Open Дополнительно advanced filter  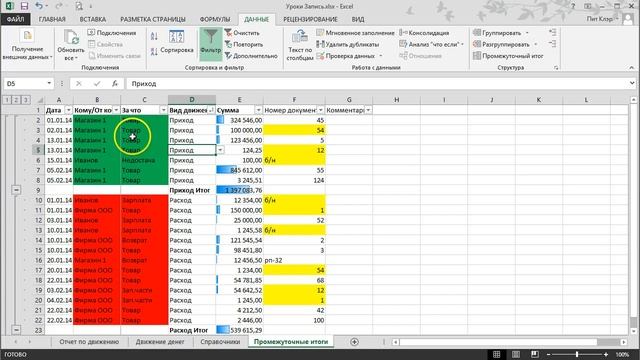click(x=251, y=56)
